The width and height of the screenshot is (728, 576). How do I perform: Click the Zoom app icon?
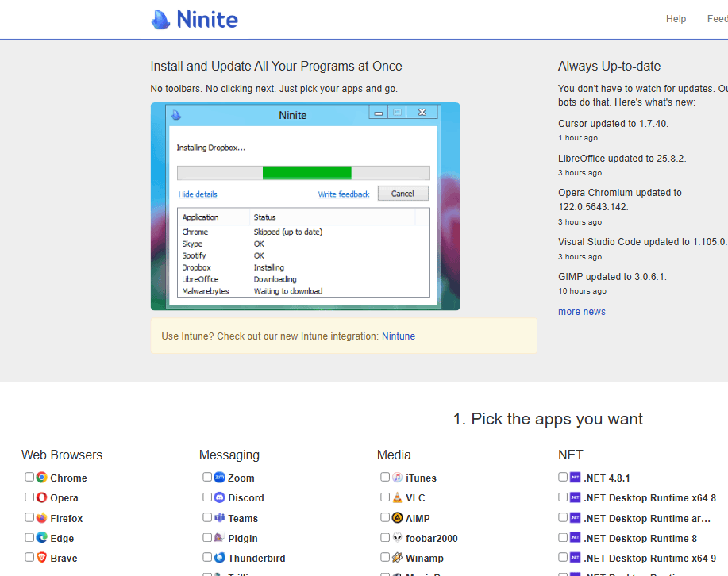[220, 478]
